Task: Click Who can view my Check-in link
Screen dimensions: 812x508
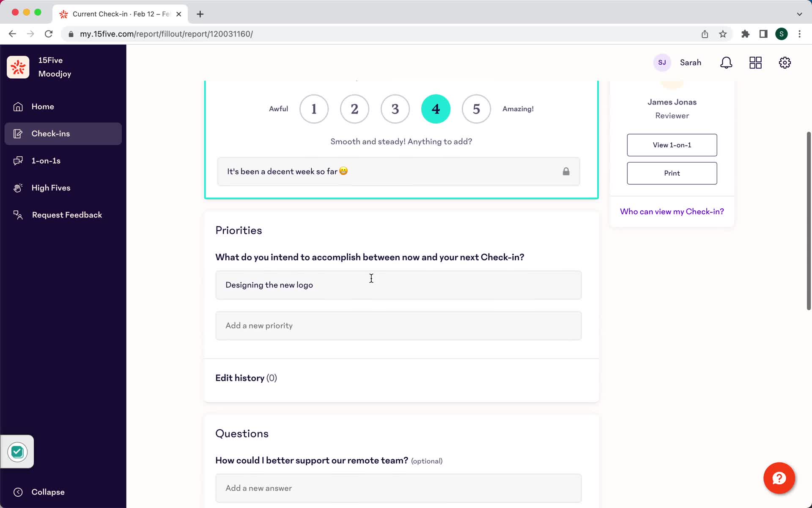Action: click(x=672, y=211)
